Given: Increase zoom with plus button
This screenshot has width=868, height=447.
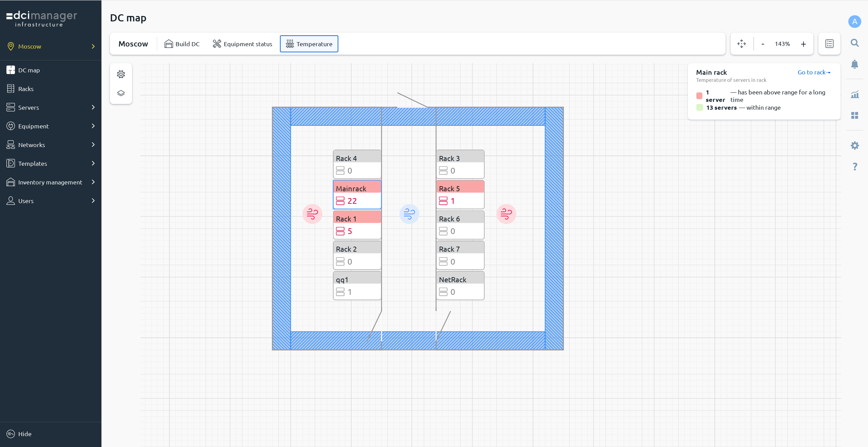Looking at the screenshot, I should coord(803,44).
